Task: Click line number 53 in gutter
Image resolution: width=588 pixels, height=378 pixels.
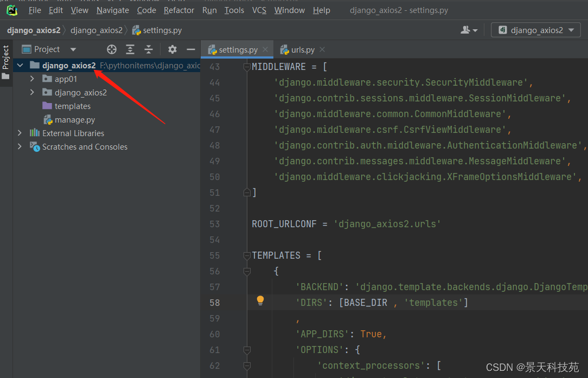Action: click(214, 224)
